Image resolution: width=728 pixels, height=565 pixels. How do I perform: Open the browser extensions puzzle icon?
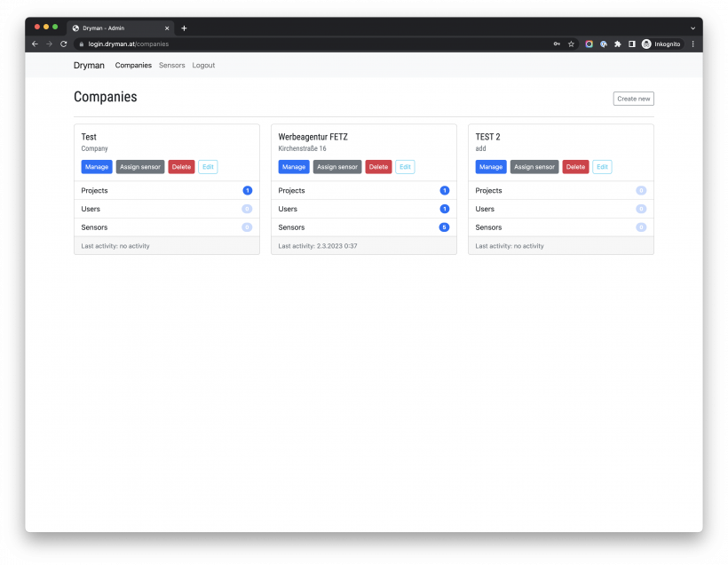617,44
